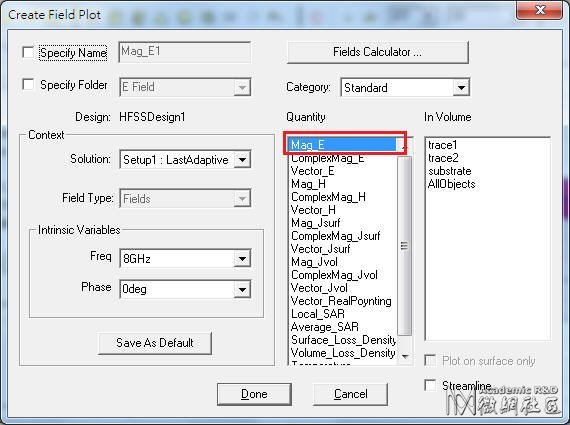Expand the Solution dropdown list
Image resolution: width=570 pixels, height=425 pixels.
[242, 160]
